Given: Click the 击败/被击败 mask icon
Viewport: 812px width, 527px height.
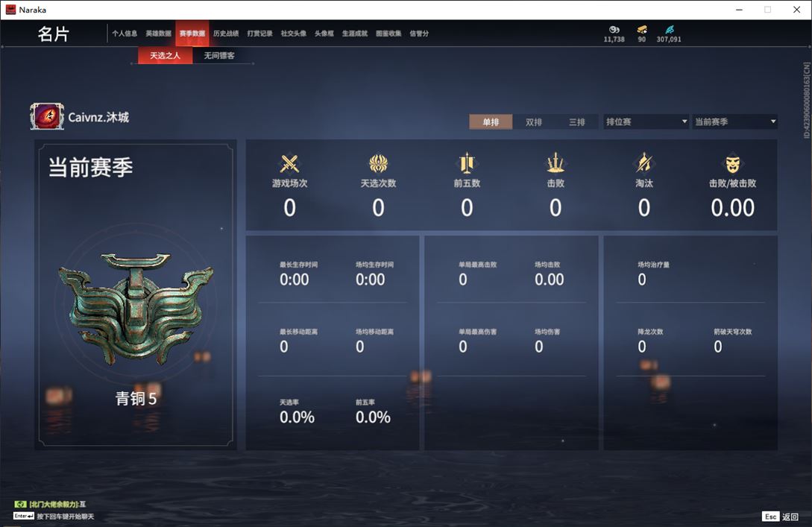Looking at the screenshot, I should [x=732, y=164].
